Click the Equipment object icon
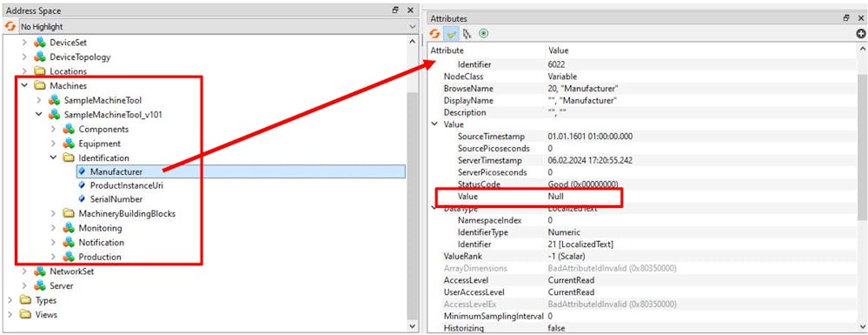This screenshot has width=868, height=335. pyautogui.click(x=68, y=143)
